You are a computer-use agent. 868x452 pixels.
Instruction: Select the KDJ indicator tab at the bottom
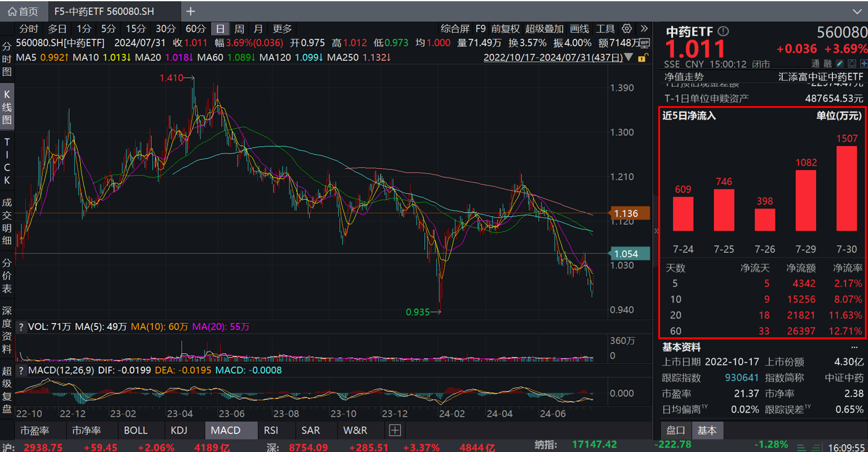(180, 430)
